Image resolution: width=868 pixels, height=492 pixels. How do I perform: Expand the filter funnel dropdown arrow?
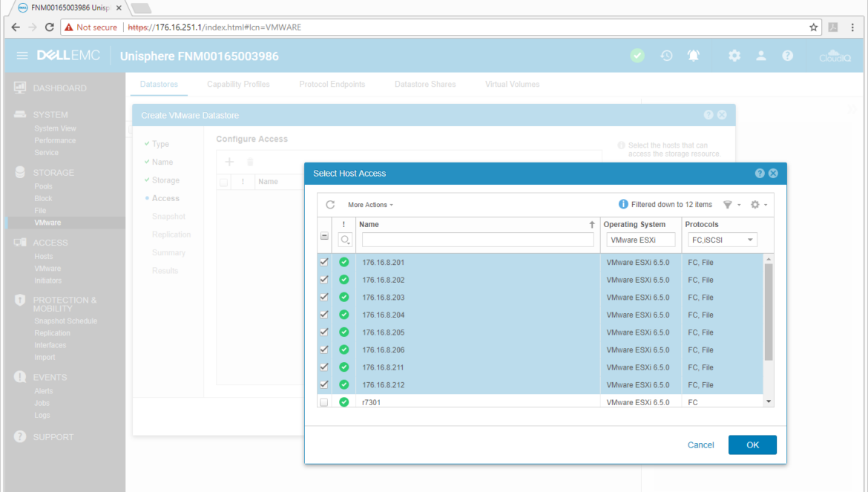click(739, 206)
